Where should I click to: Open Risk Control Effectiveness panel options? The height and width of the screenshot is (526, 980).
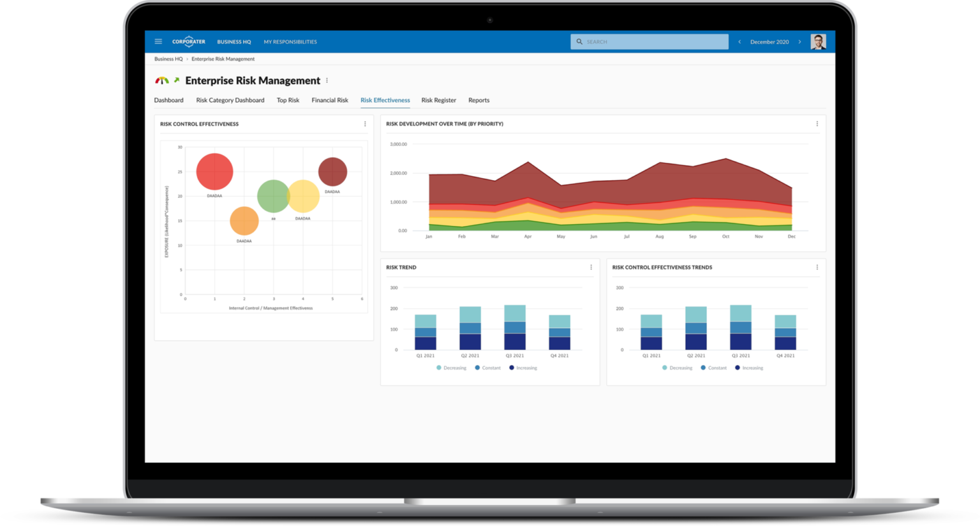click(x=365, y=124)
